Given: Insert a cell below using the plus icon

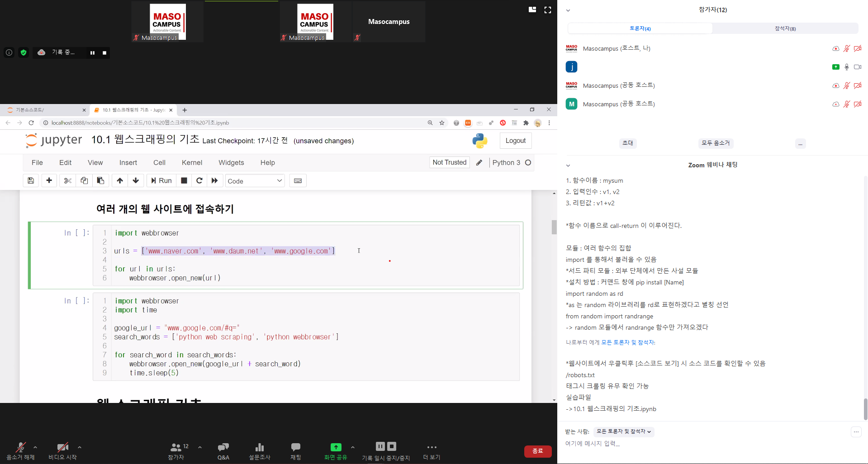Looking at the screenshot, I should (x=49, y=181).
